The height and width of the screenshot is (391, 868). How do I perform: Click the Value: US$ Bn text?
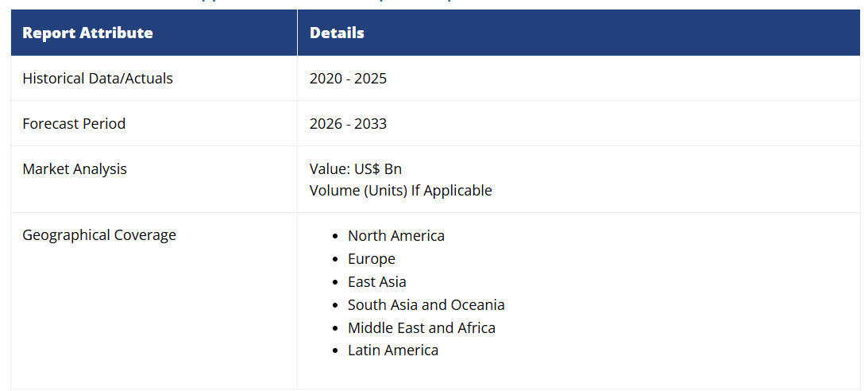pyautogui.click(x=356, y=169)
